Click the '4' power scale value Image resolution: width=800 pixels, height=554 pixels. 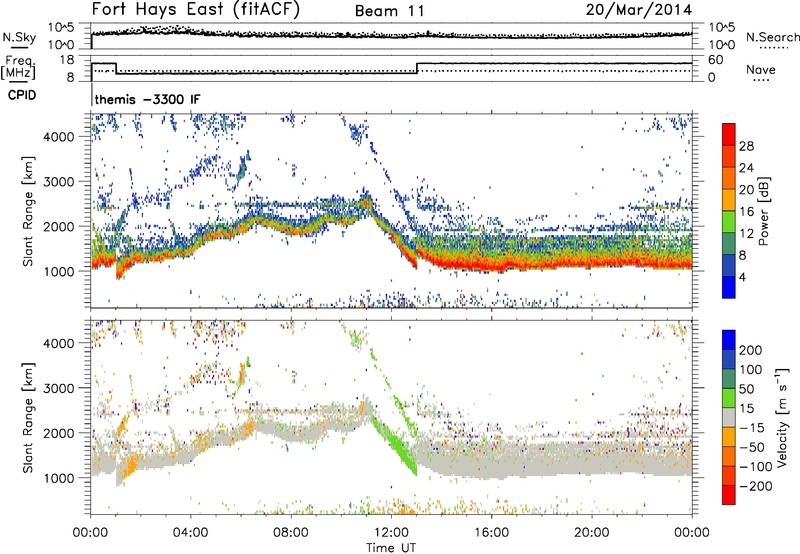pyautogui.click(x=743, y=277)
